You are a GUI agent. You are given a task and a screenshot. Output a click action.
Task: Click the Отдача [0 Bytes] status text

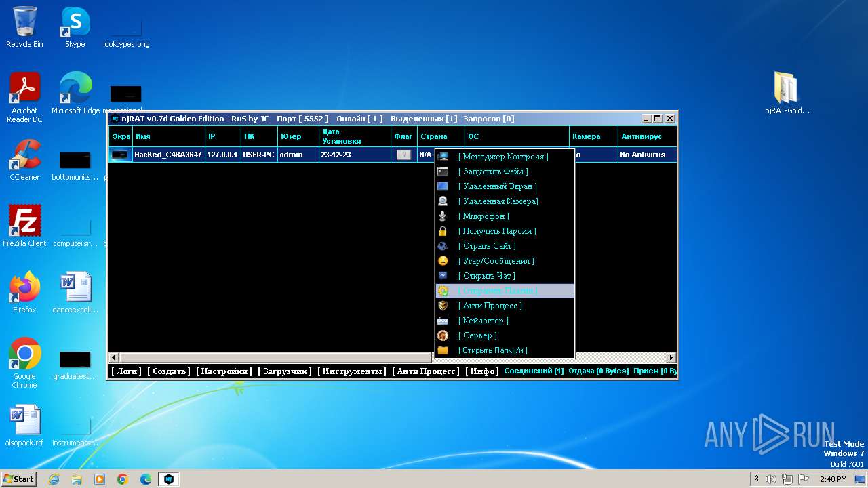click(x=598, y=371)
